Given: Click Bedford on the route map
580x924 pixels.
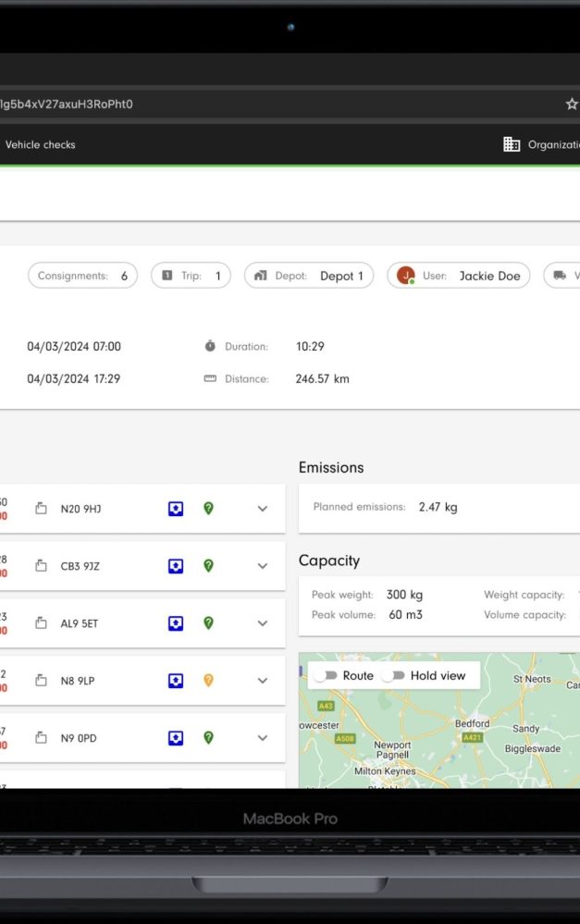Looking at the screenshot, I should click(x=474, y=723).
